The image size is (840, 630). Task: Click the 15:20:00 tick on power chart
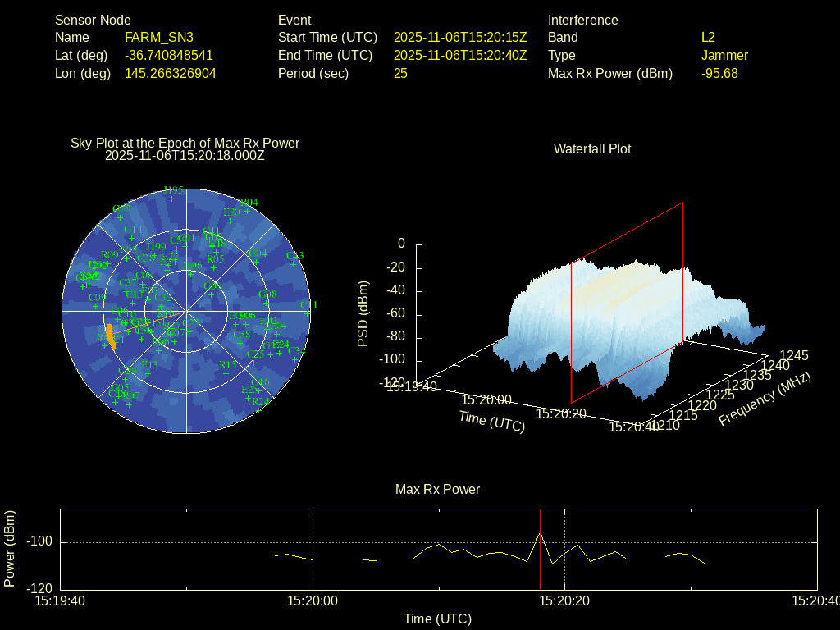tap(313, 601)
